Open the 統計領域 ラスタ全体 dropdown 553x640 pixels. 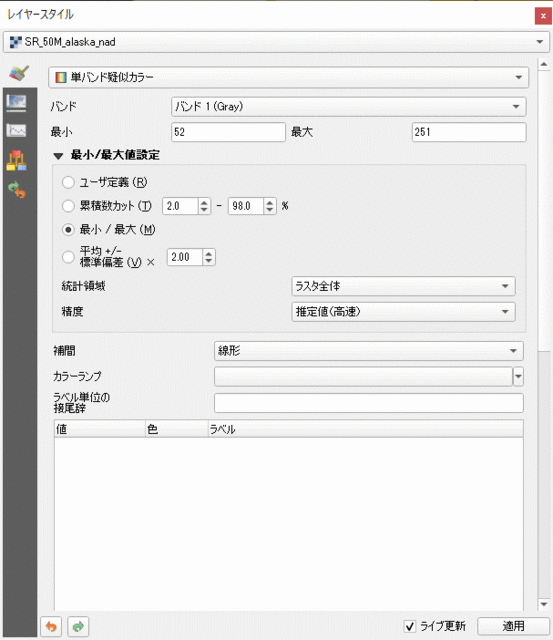click(x=403, y=286)
